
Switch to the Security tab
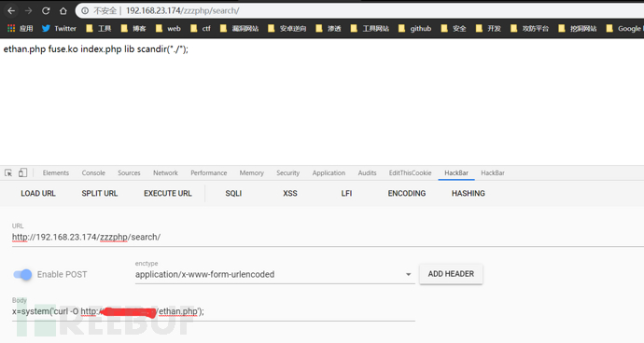click(x=287, y=172)
